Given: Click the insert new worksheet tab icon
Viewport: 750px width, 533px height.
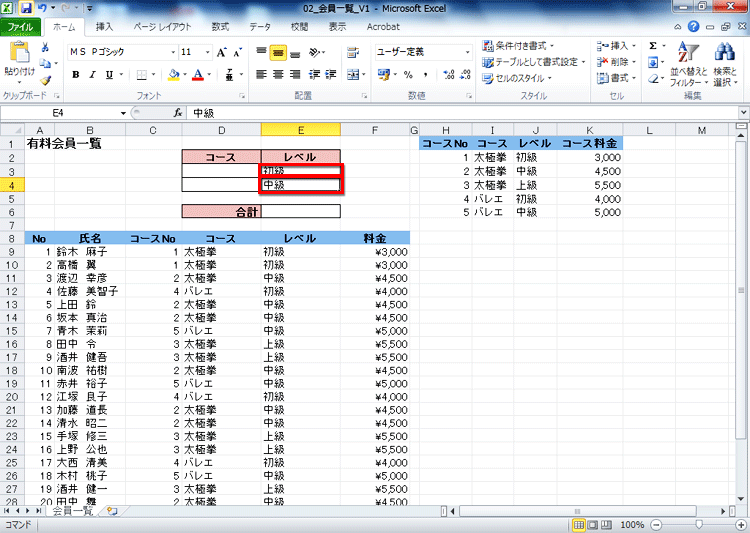Looking at the screenshot, I should [112, 511].
